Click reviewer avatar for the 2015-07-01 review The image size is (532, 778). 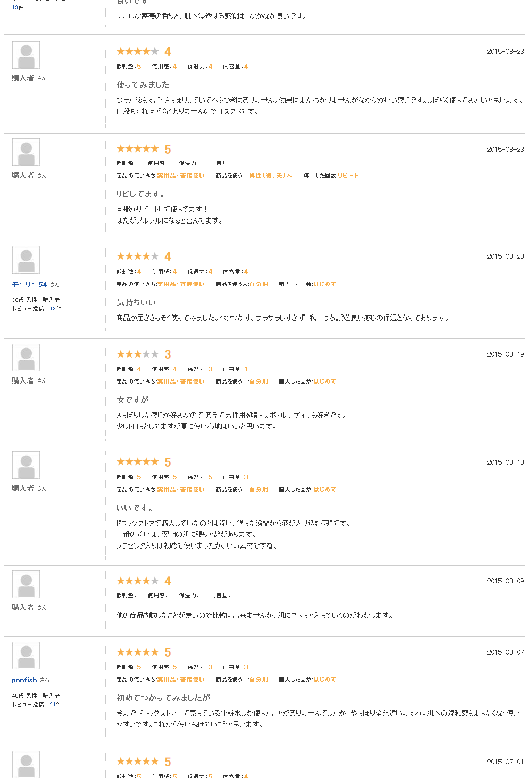coord(26,764)
